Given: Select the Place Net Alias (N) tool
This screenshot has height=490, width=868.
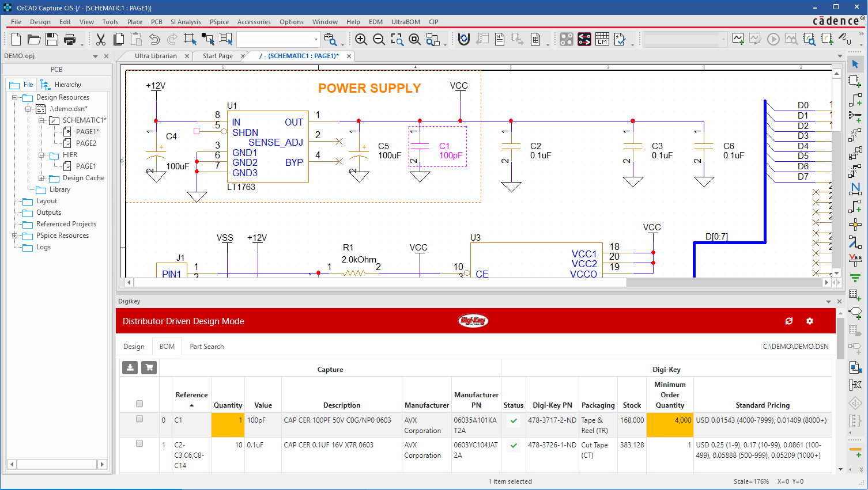Looking at the screenshot, I should (x=855, y=189).
